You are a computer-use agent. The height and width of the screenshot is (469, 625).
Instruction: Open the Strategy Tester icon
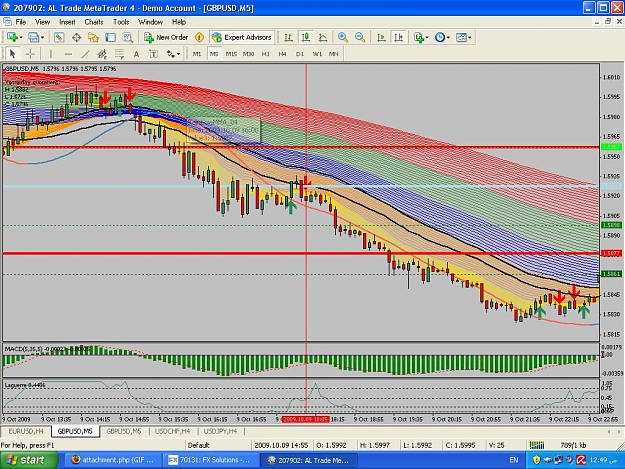click(128, 37)
